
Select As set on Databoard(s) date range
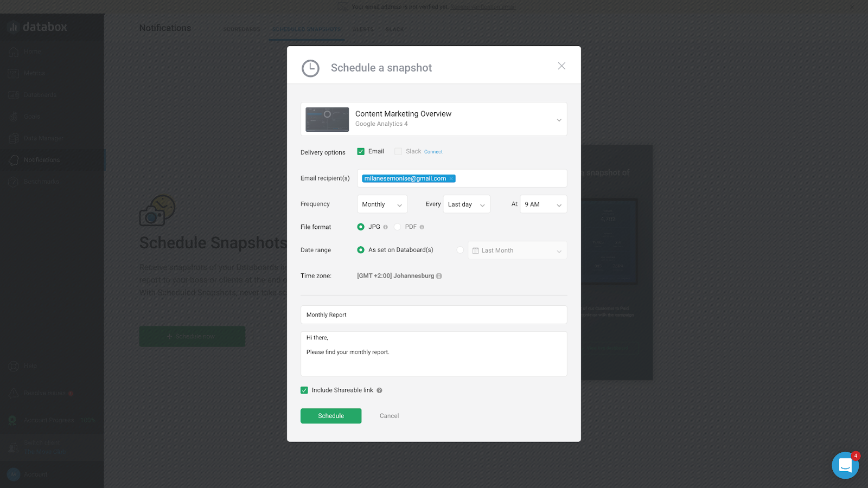point(361,250)
